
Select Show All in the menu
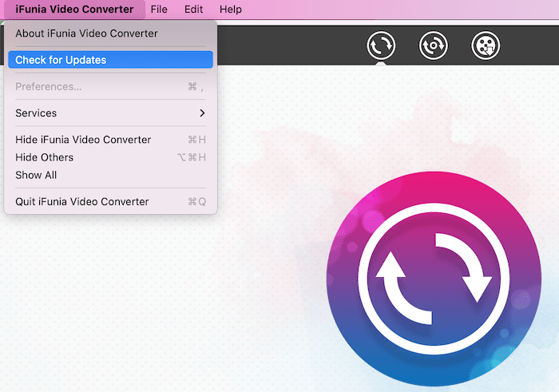click(36, 175)
